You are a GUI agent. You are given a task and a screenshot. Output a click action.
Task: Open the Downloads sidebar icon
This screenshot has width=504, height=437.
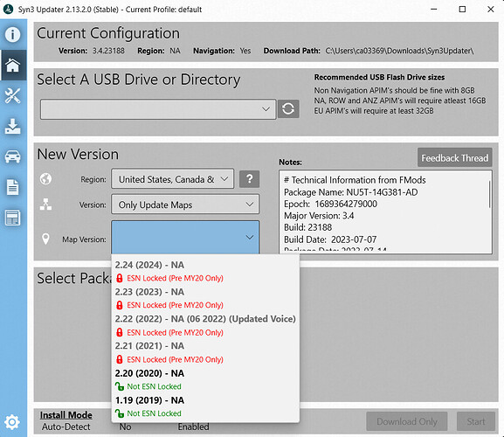(12, 126)
